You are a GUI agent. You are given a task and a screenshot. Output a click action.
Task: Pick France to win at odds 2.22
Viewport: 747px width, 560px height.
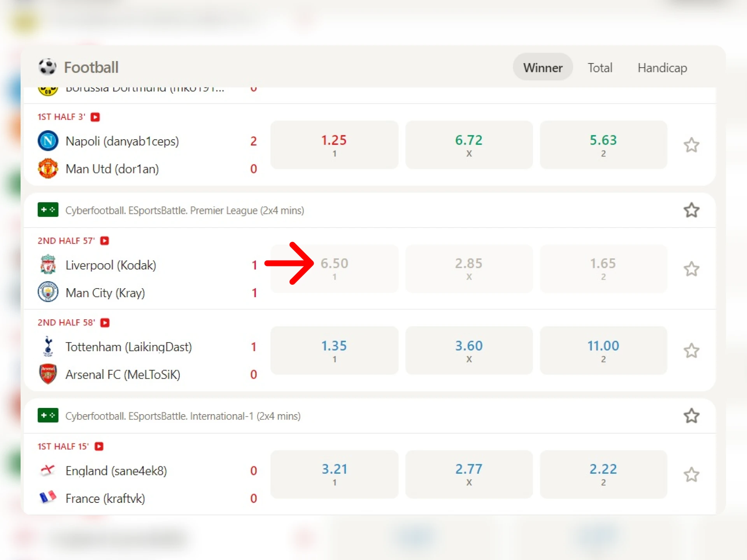(603, 474)
